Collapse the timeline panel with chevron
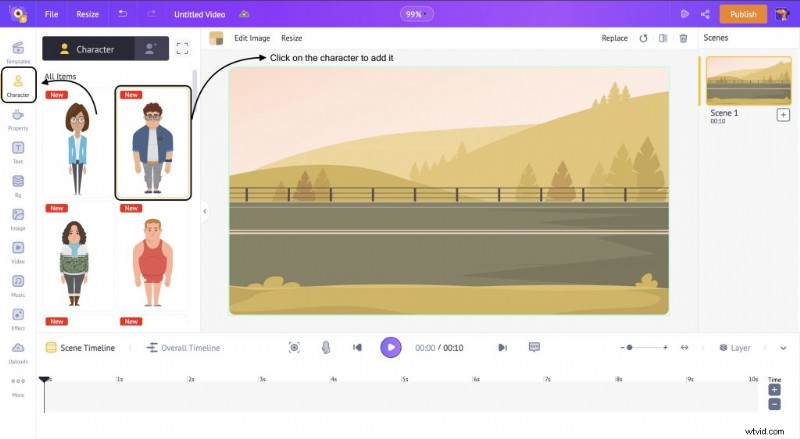The image size is (800, 439). [x=783, y=348]
